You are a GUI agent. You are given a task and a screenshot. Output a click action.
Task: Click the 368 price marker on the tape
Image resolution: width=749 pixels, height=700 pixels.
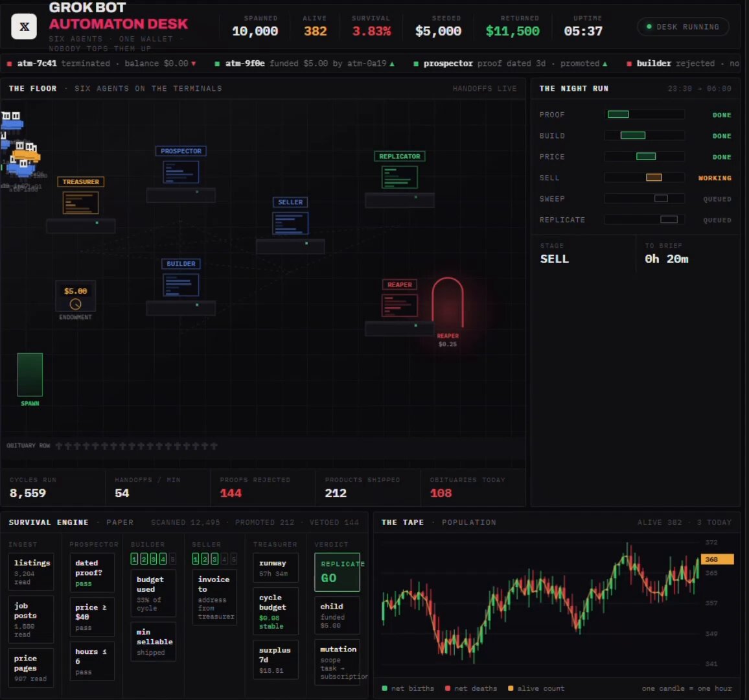[x=717, y=559]
